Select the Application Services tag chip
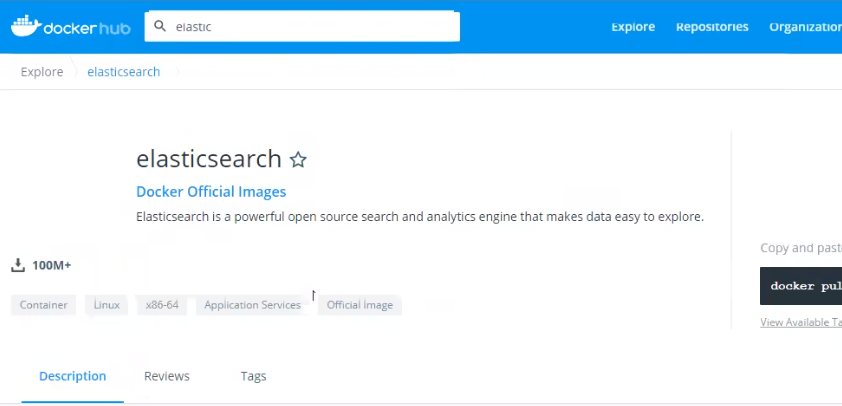Viewport: 842px width, 406px height. tap(252, 305)
